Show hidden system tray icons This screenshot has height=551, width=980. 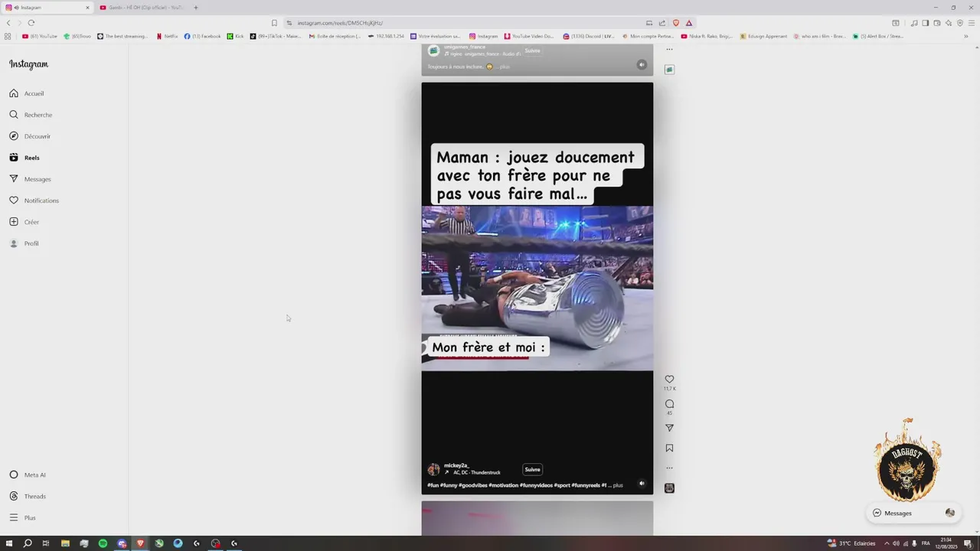coord(885,543)
